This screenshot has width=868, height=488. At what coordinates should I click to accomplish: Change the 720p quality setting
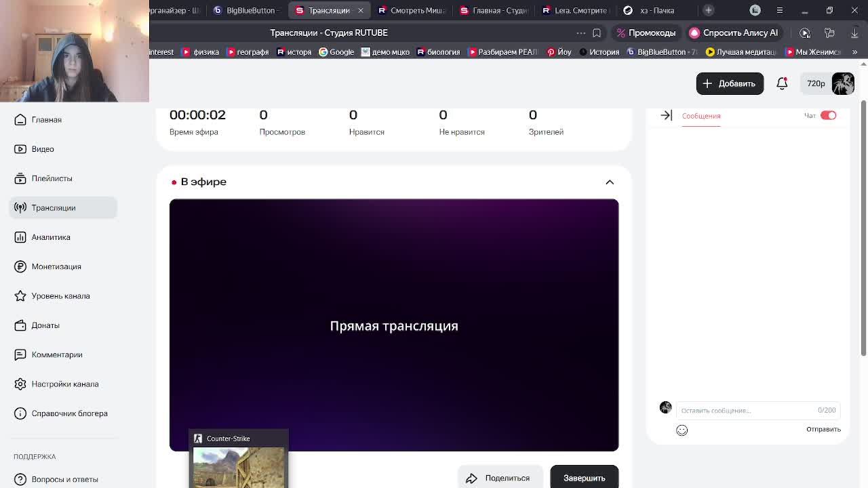816,83
